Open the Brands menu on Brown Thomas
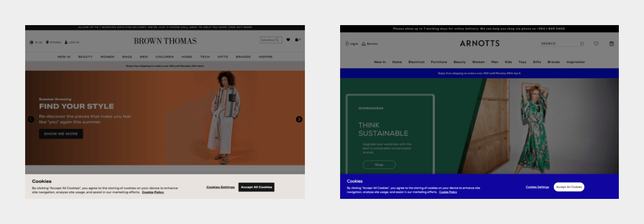Screen dimensions: 644x224 coord(243,57)
